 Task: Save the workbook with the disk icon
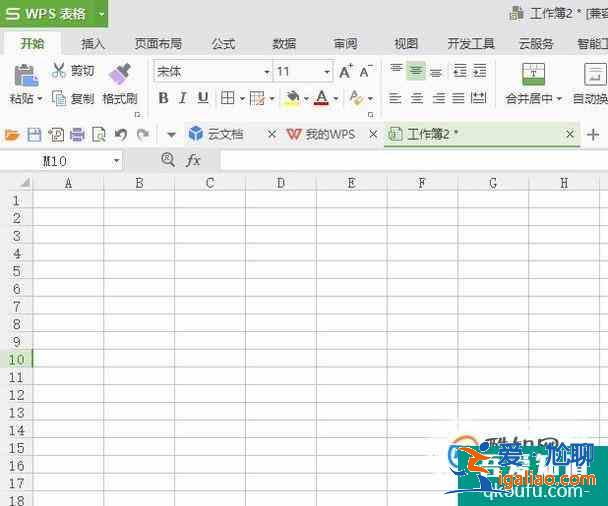(34, 135)
